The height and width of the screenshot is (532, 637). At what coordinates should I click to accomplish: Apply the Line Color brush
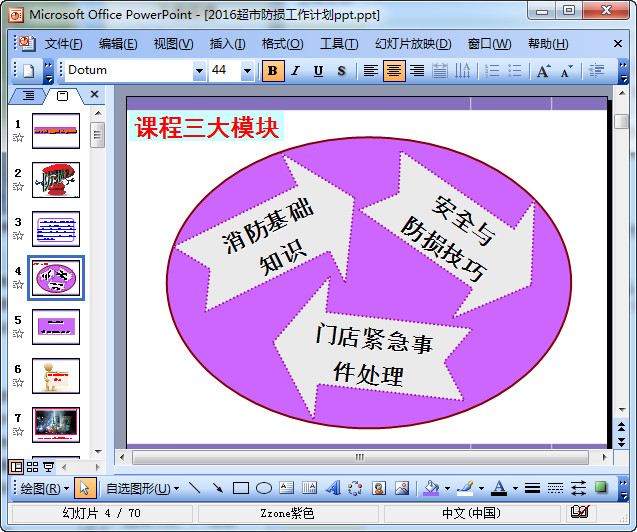[465, 488]
